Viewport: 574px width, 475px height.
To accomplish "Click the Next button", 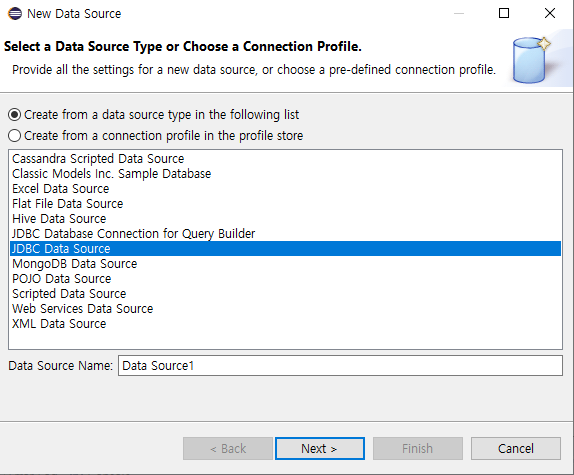I will click(320, 448).
